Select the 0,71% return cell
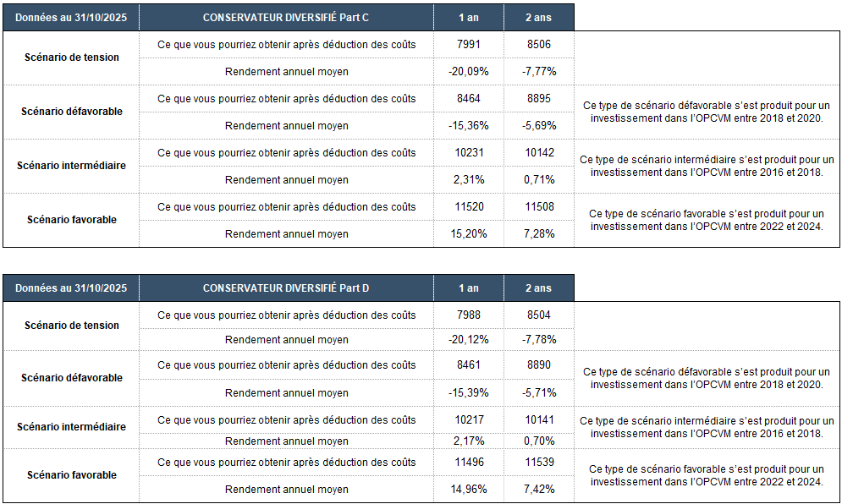This screenshot has width=842, height=504. click(x=538, y=179)
